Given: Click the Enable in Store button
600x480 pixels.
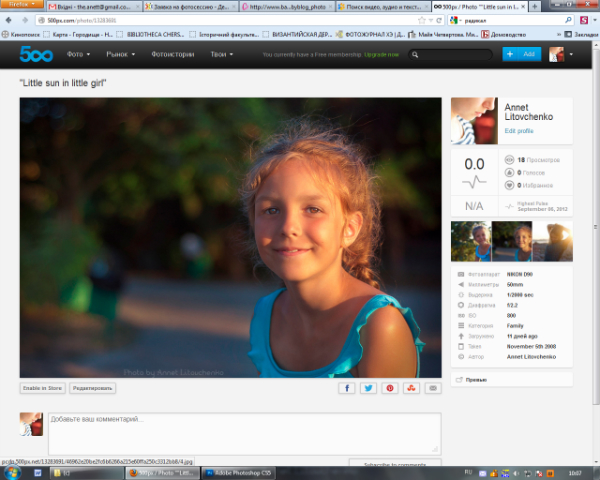Looking at the screenshot, I should 43,387.
